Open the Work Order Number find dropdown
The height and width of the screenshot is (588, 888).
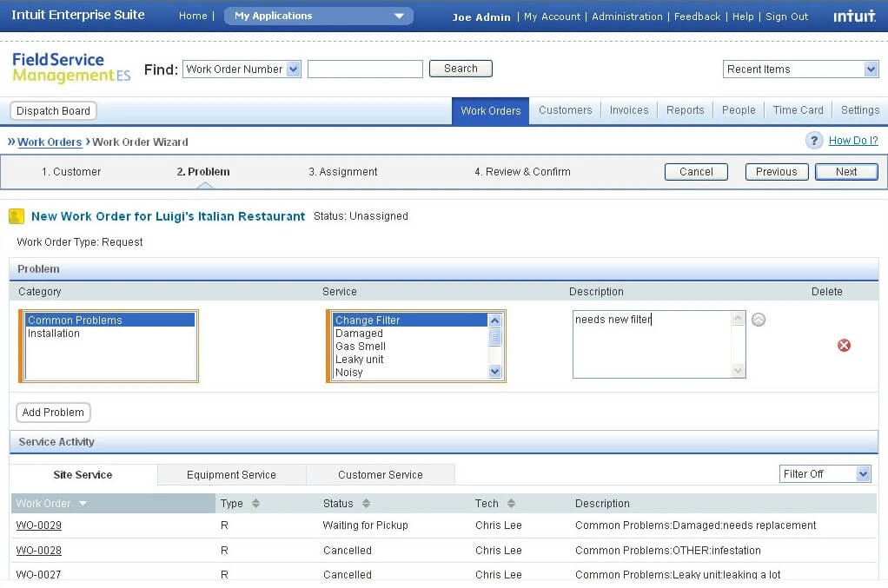point(242,69)
